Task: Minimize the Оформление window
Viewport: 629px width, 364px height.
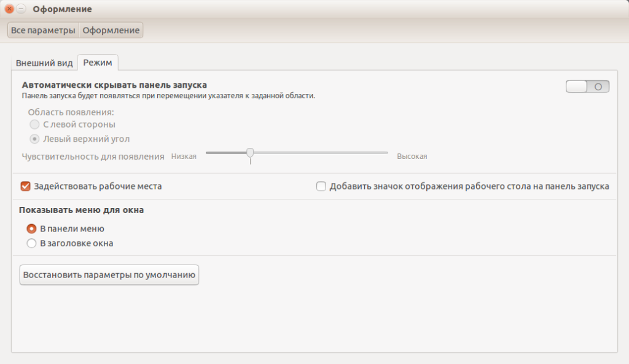Action: click(x=21, y=9)
